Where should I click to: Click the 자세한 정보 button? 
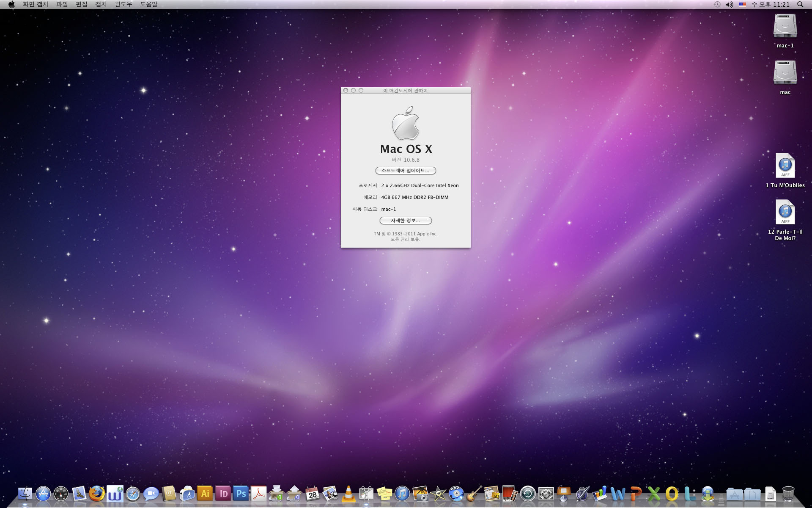405,221
